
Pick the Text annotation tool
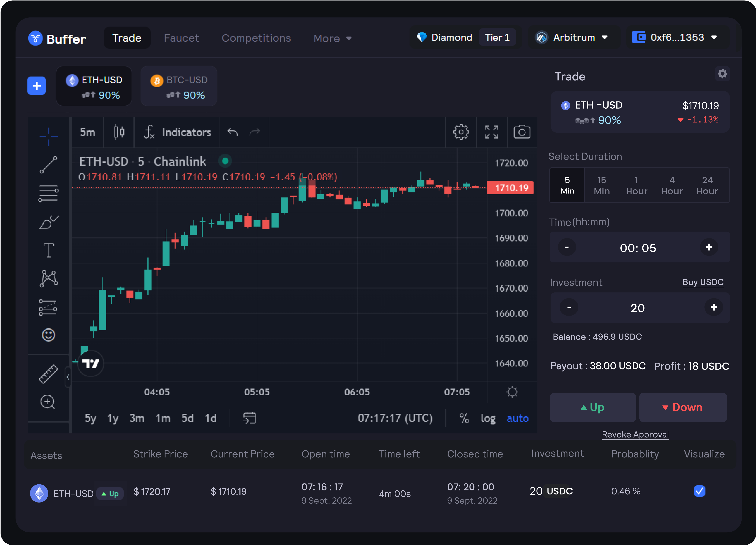pos(49,250)
